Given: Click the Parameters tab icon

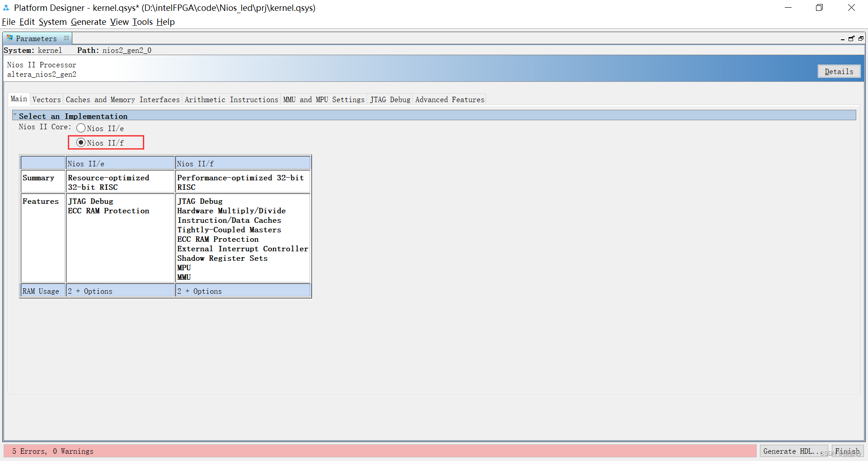Looking at the screenshot, I should click(9, 38).
